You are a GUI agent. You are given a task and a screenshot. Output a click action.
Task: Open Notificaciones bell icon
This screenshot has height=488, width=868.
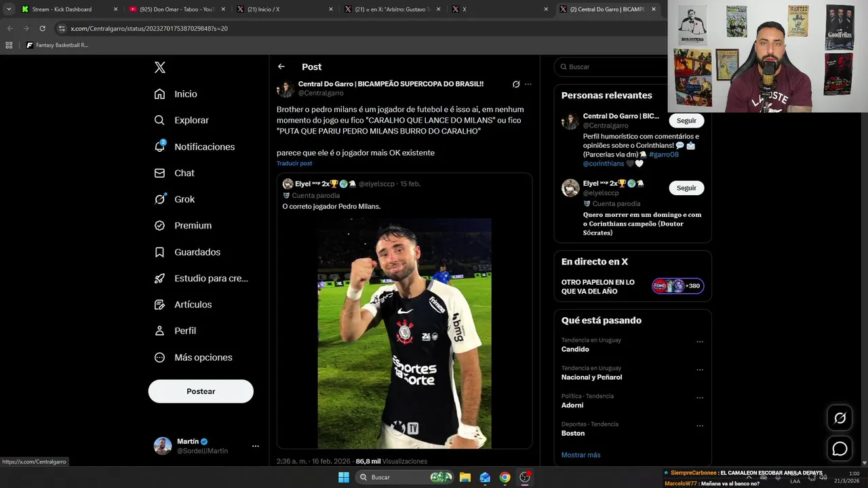pos(159,146)
